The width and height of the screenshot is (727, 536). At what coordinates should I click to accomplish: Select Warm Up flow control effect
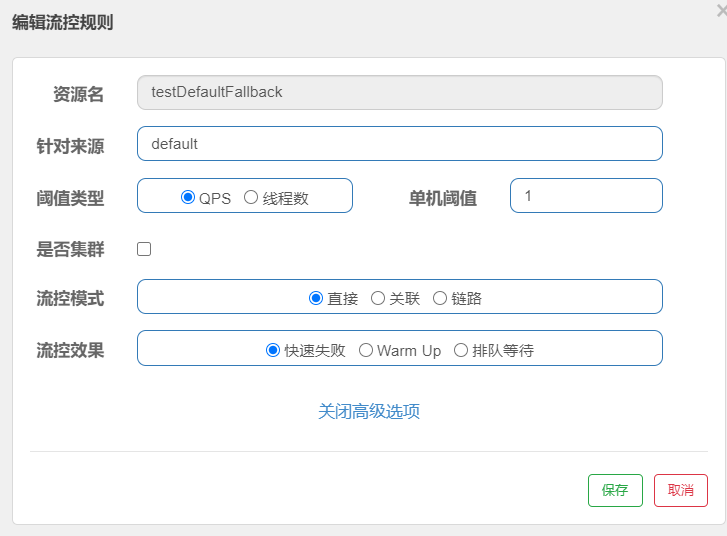pos(366,350)
